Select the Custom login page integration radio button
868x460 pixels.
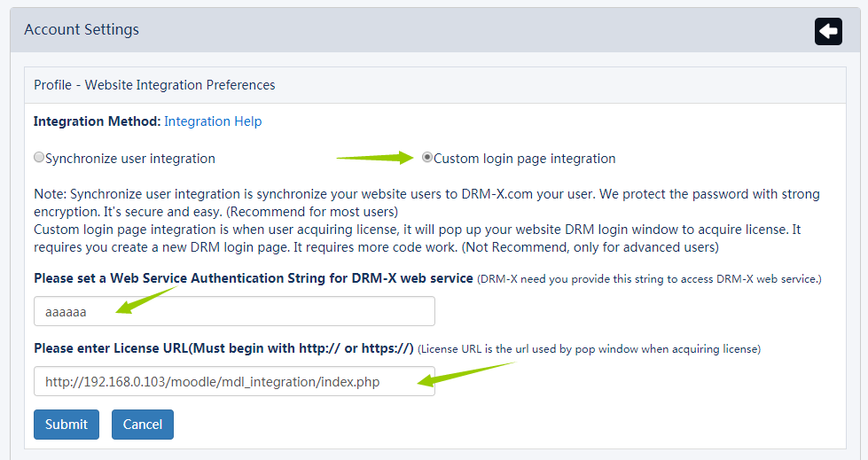[x=427, y=158]
